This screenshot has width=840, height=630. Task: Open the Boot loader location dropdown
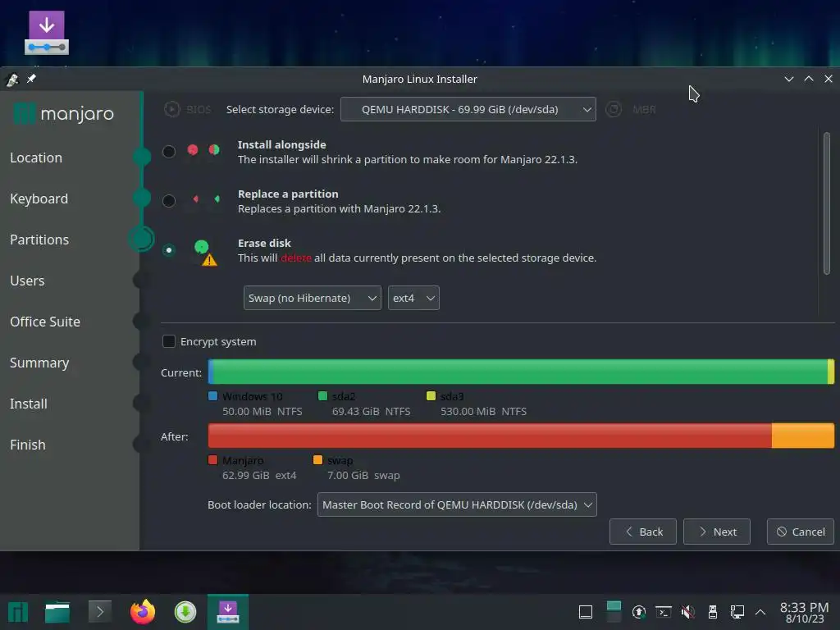(457, 504)
